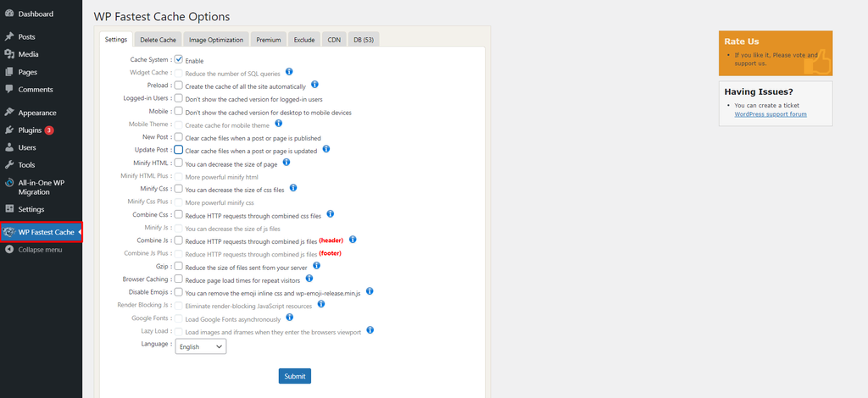Switch to the Premium tab
Screen dimensions: 868x398
click(x=269, y=39)
